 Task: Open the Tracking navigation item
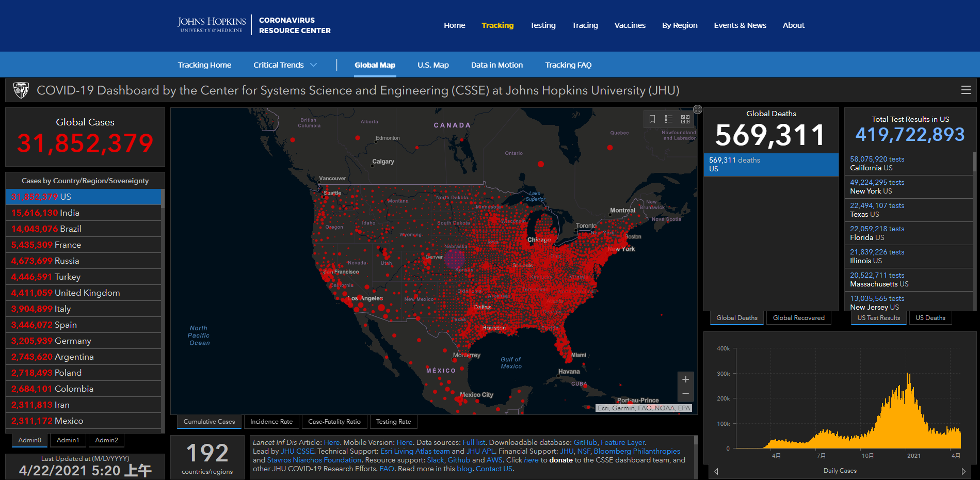[497, 25]
